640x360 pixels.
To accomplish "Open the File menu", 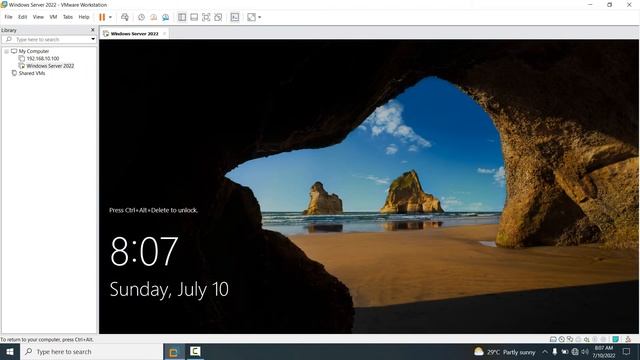I will [8, 17].
